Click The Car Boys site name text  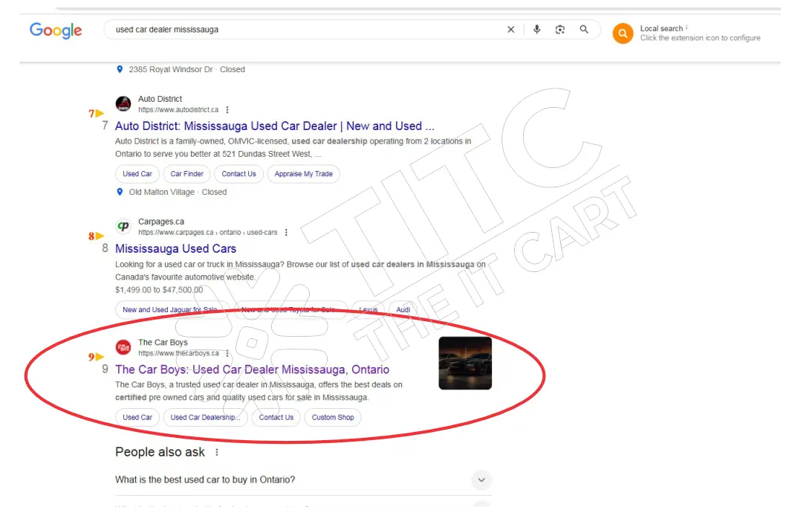[163, 342]
